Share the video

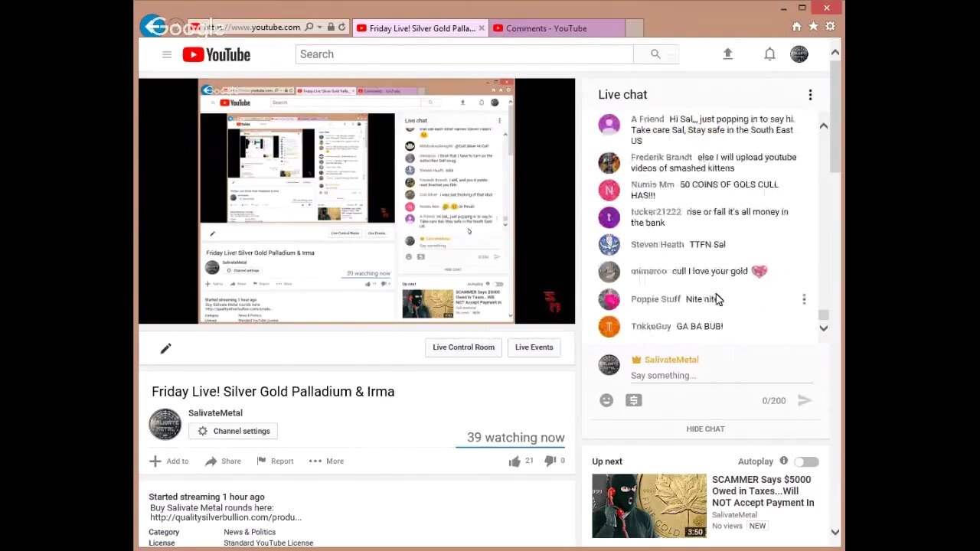[223, 461]
